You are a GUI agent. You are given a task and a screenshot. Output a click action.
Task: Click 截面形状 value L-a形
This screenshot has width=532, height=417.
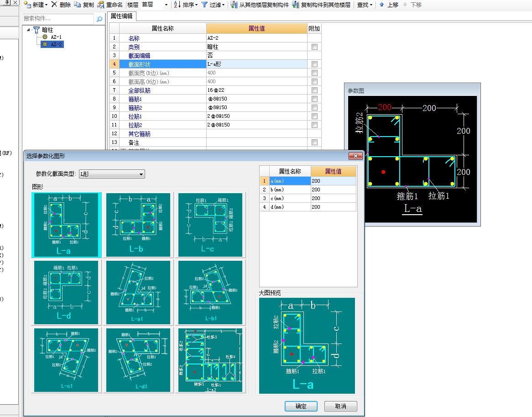[256, 64]
